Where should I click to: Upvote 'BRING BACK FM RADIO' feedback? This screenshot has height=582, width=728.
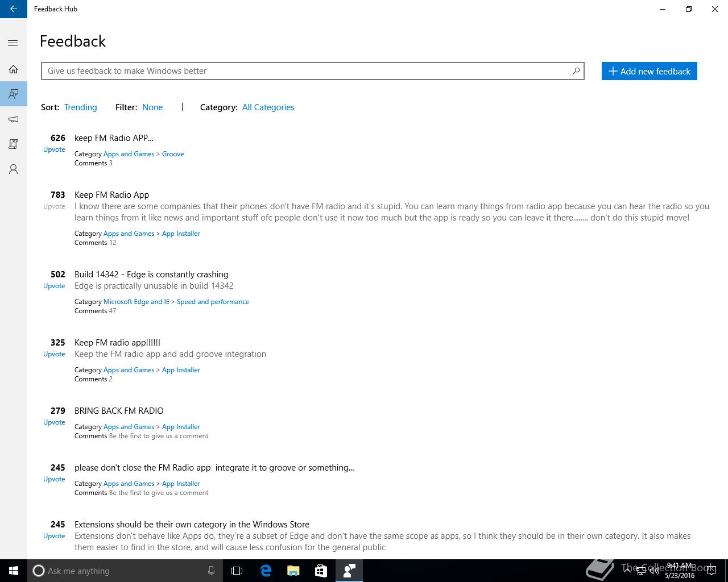[54, 422]
